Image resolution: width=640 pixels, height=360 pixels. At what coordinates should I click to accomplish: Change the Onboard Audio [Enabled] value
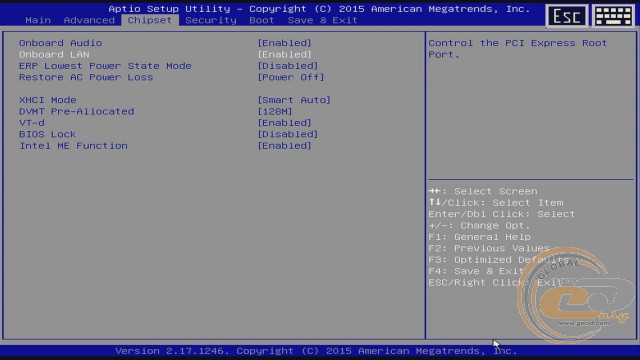click(284, 43)
